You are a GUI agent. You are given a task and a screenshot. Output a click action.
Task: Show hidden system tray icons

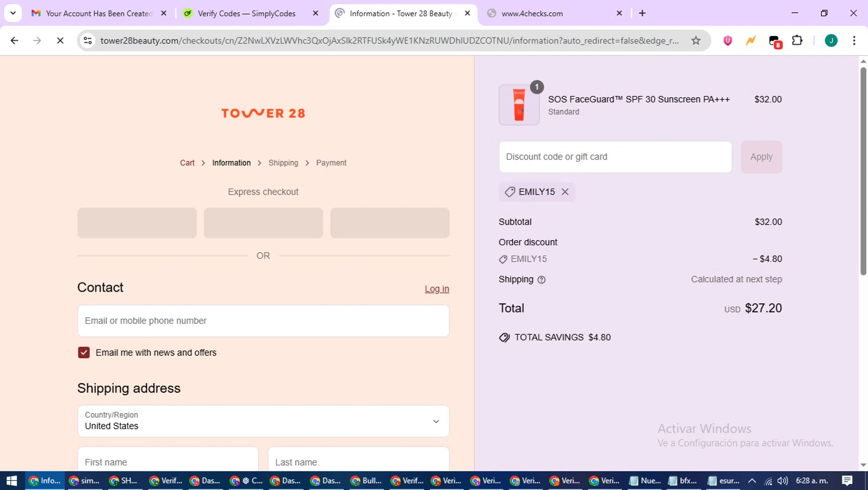(x=752, y=481)
